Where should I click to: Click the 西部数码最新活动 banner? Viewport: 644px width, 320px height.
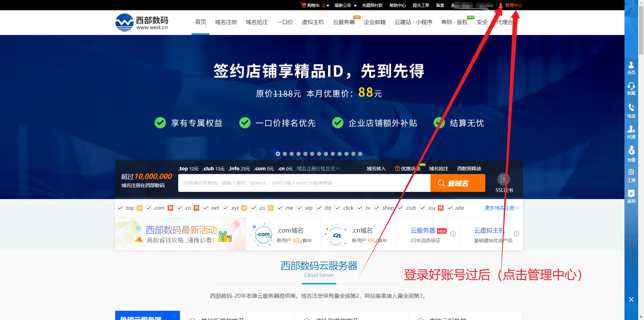coord(180,234)
